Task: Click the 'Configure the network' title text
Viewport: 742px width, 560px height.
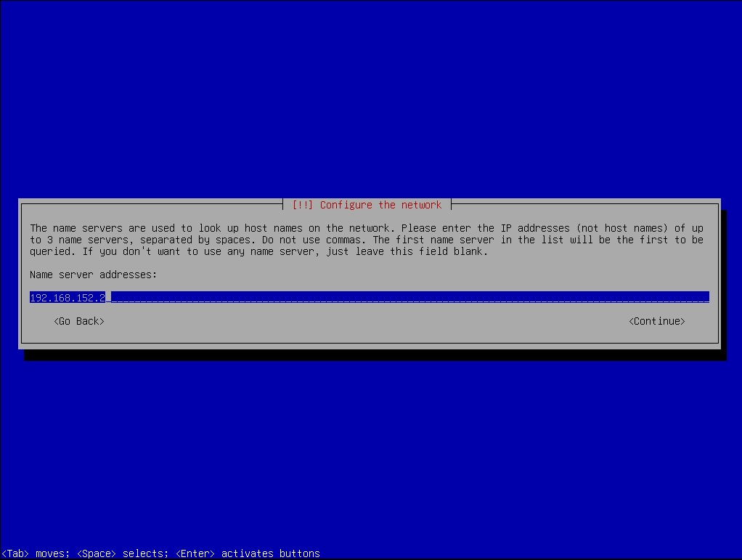Action: click(x=380, y=205)
